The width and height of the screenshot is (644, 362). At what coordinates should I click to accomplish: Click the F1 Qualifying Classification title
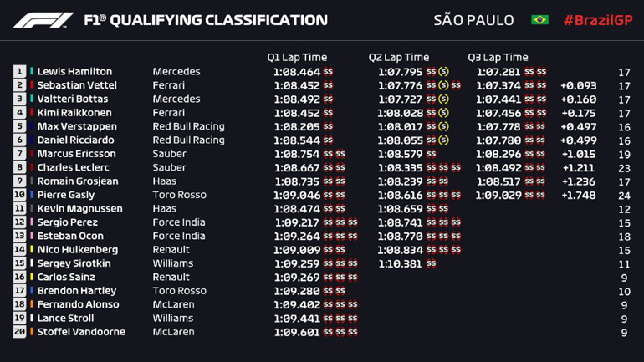coord(205,20)
